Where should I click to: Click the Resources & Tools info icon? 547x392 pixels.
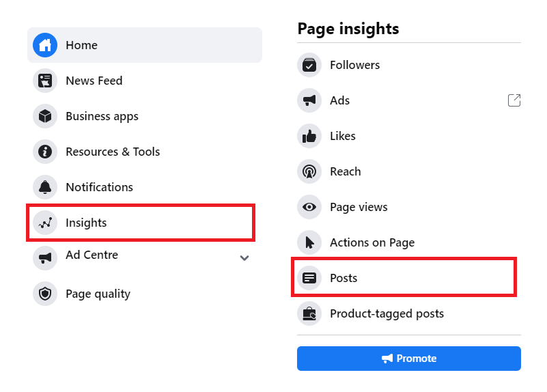point(45,152)
